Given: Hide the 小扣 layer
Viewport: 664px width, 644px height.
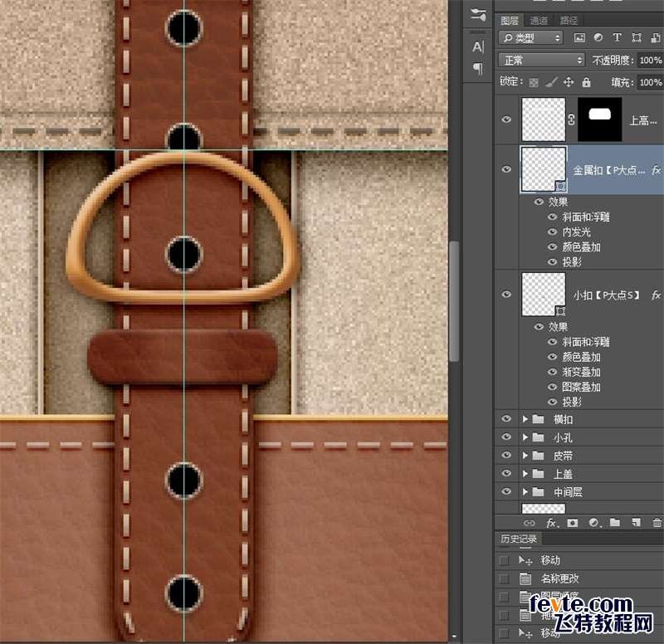Looking at the screenshot, I should click(x=506, y=295).
